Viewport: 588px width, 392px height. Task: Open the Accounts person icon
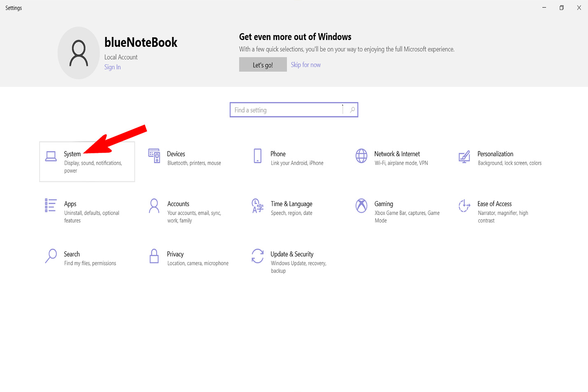[x=154, y=206]
